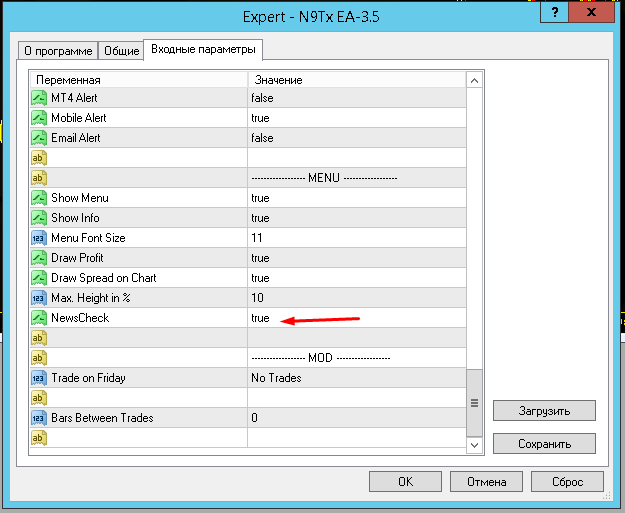Click the NewsCheck boolean icon
This screenshot has width=625, height=513.
pos(39,318)
